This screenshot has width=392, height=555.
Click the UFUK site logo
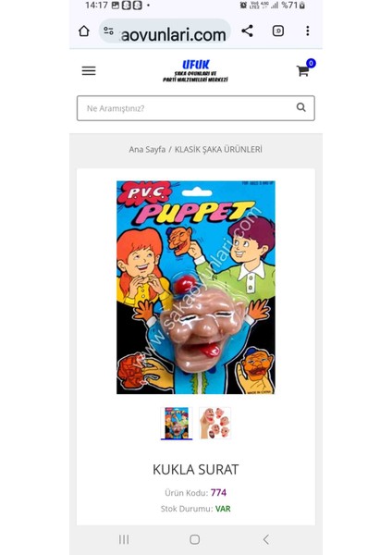point(196,70)
